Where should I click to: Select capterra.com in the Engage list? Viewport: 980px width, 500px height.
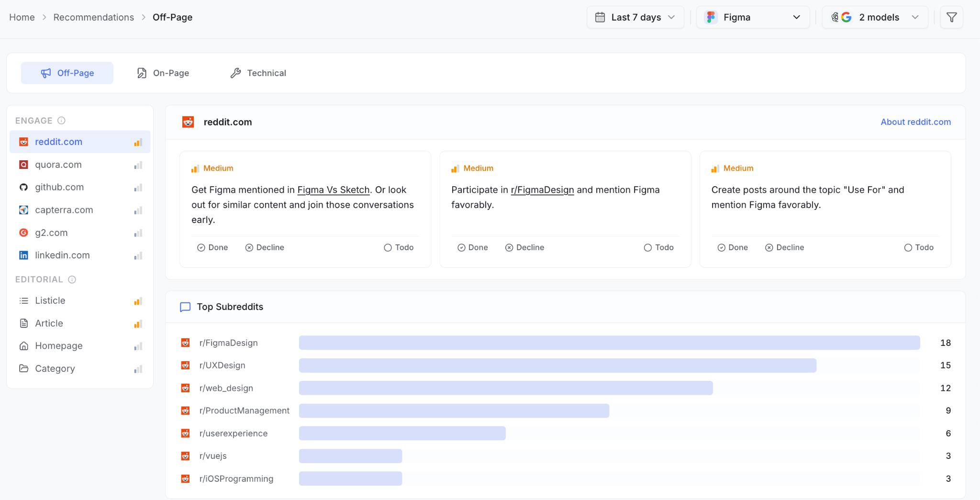click(x=80, y=210)
